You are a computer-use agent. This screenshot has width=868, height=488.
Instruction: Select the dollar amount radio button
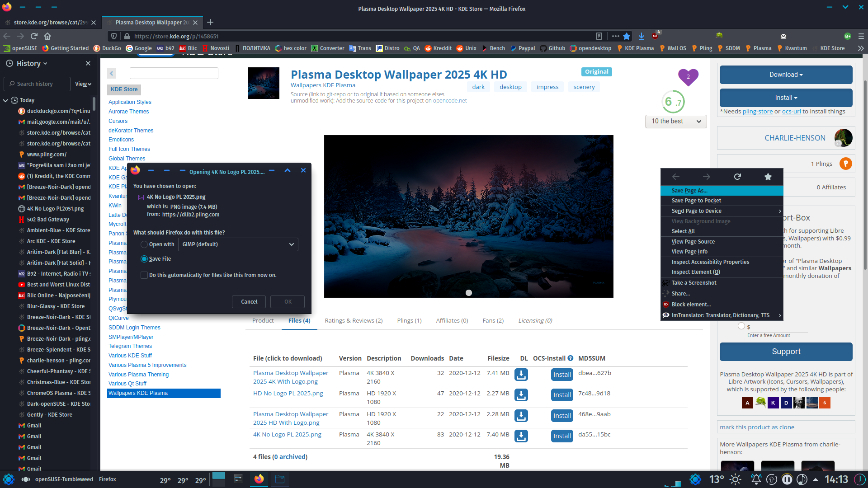pyautogui.click(x=741, y=326)
